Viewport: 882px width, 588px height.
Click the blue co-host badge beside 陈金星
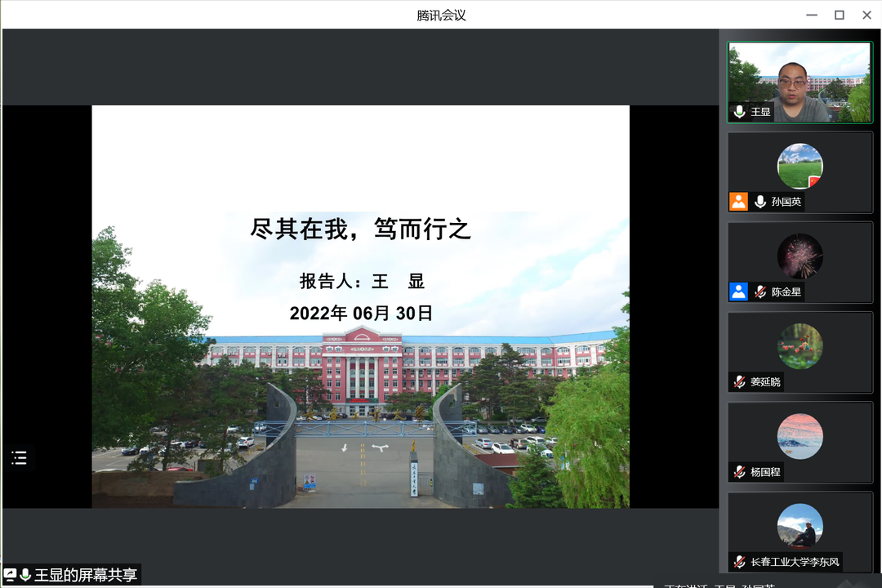[x=738, y=292]
